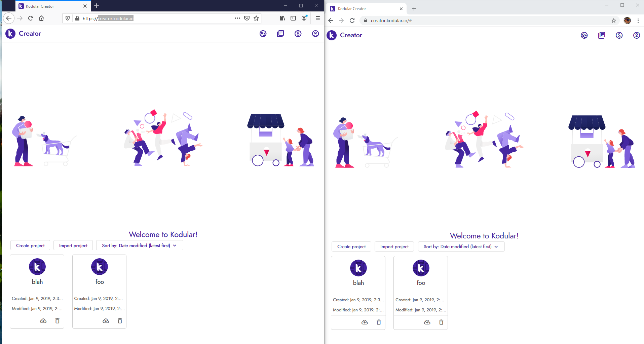Delete the 'foo' project via trash icon
The image size is (644, 344).
click(x=120, y=321)
